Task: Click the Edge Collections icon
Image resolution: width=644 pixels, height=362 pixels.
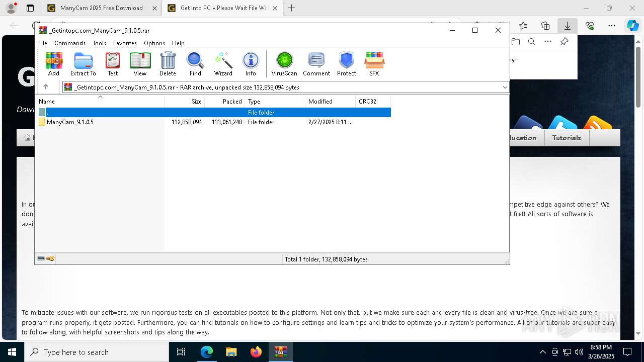Action: pyautogui.click(x=545, y=26)
